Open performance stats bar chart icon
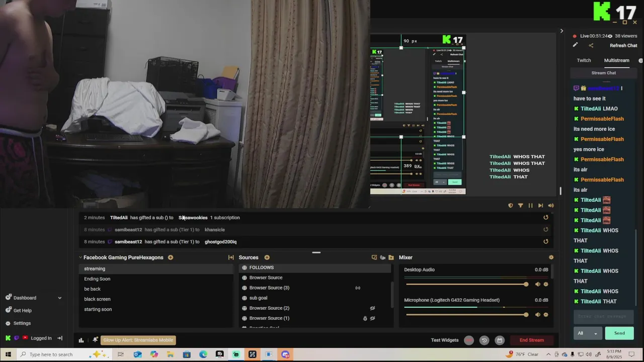 tap(81, 340)
